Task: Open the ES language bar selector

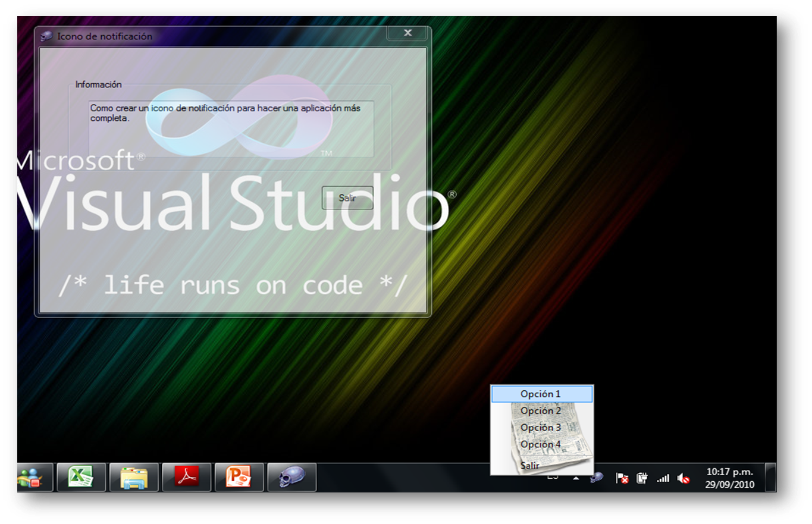Action: (552, 476)
